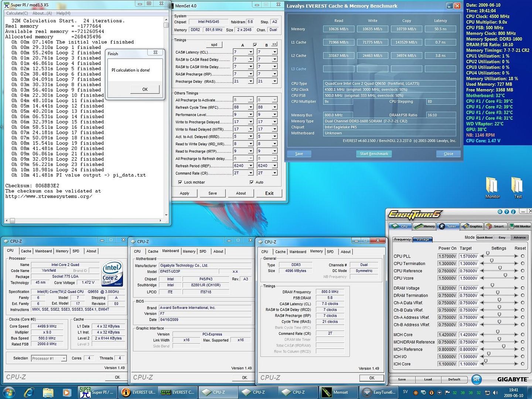Click the DRAM Voltage slider thumb
Screen dimensions: 532x399
pos(492,285)
